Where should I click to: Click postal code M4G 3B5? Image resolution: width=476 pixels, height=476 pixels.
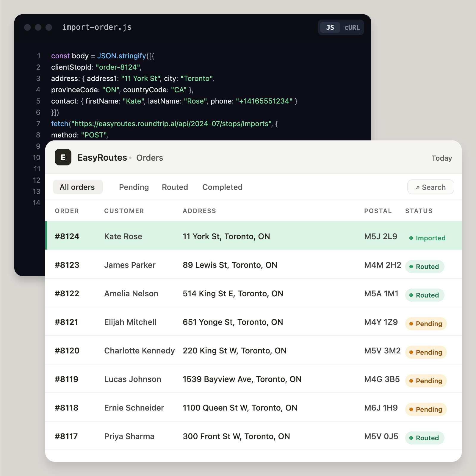382,379
